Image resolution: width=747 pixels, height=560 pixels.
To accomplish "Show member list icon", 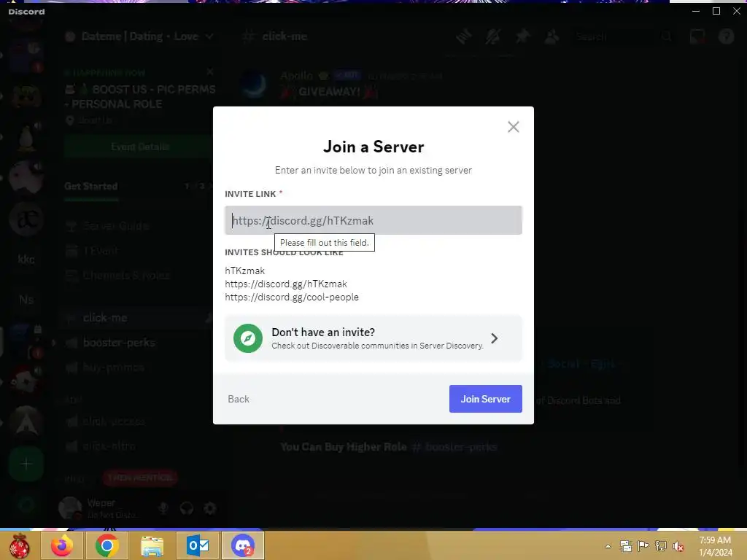I will [x=551, y=36].
